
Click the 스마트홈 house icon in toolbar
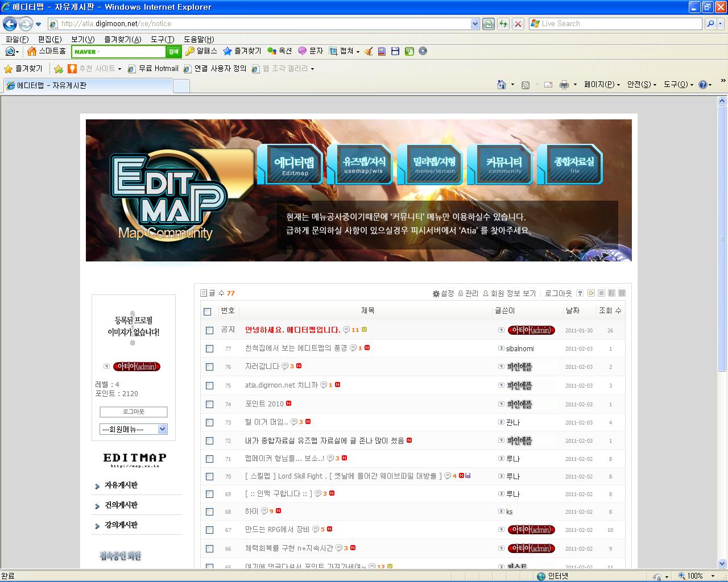point(32,51)
